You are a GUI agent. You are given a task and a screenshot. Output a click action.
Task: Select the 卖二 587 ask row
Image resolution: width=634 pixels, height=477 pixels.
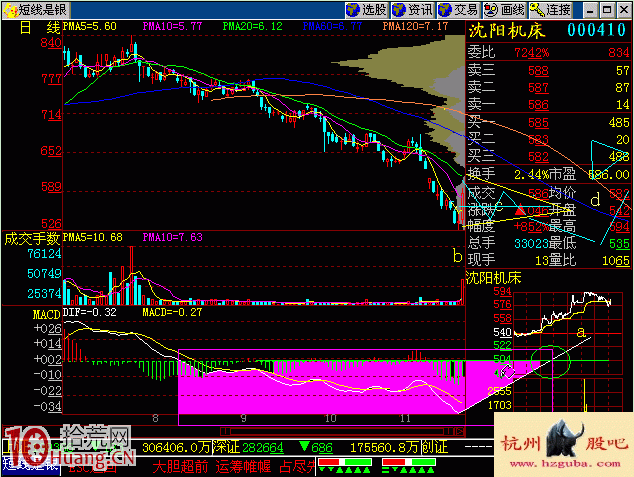pyautogui.click(x=549, y=87)
